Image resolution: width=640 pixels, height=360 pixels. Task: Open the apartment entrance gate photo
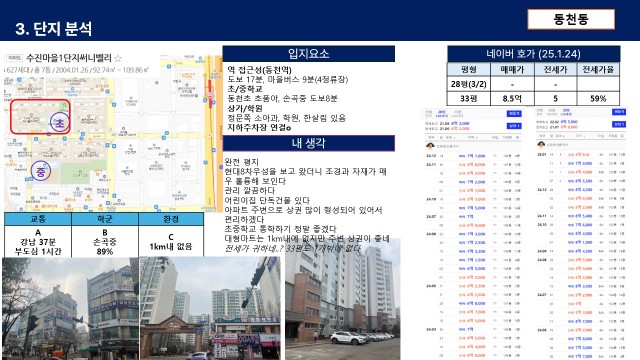(210, 309)
